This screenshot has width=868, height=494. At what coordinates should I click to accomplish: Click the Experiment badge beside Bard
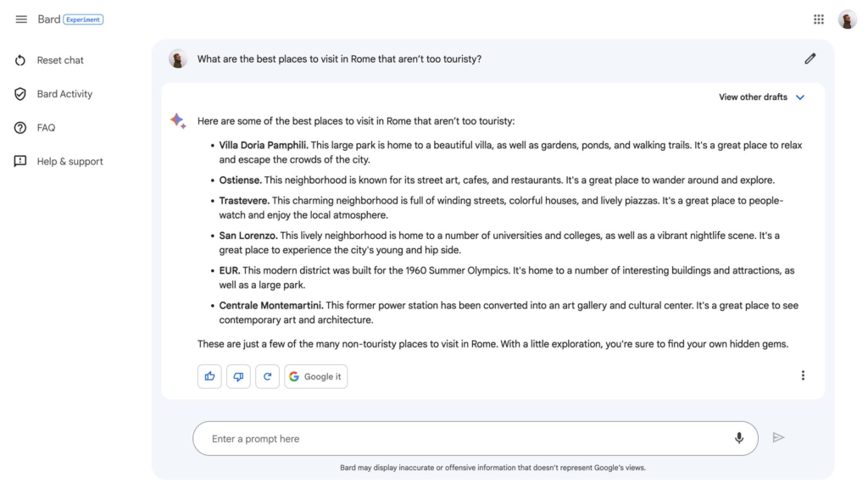pos(83,19)
